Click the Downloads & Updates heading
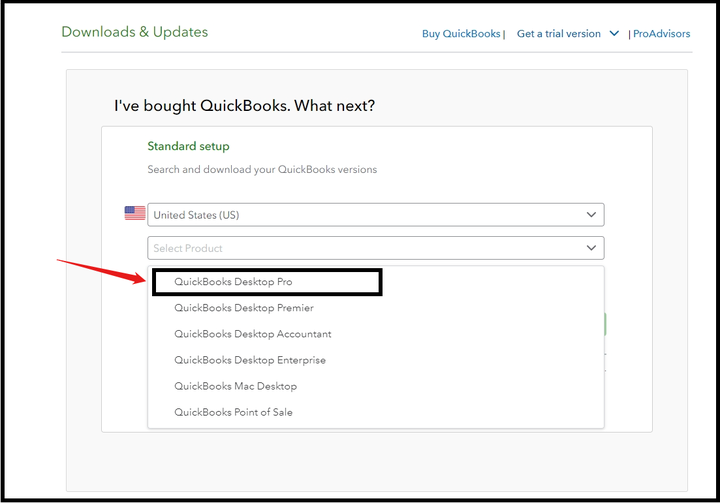The image size is (720, 503). pyautogui.click(x=135, y=32)
